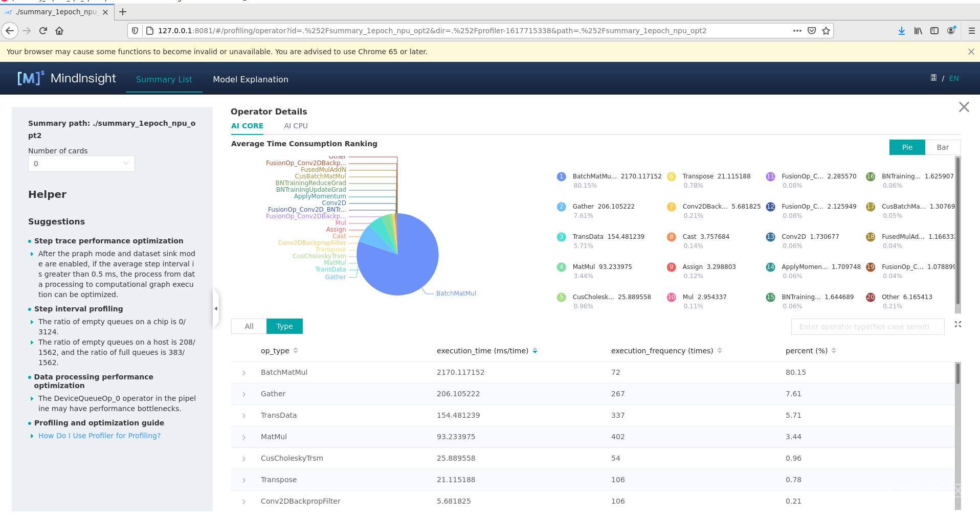Viewport: 980px width, 519px height.
Task: Close the yellow browser compatibility warning banner
Action: coord(971,52)
